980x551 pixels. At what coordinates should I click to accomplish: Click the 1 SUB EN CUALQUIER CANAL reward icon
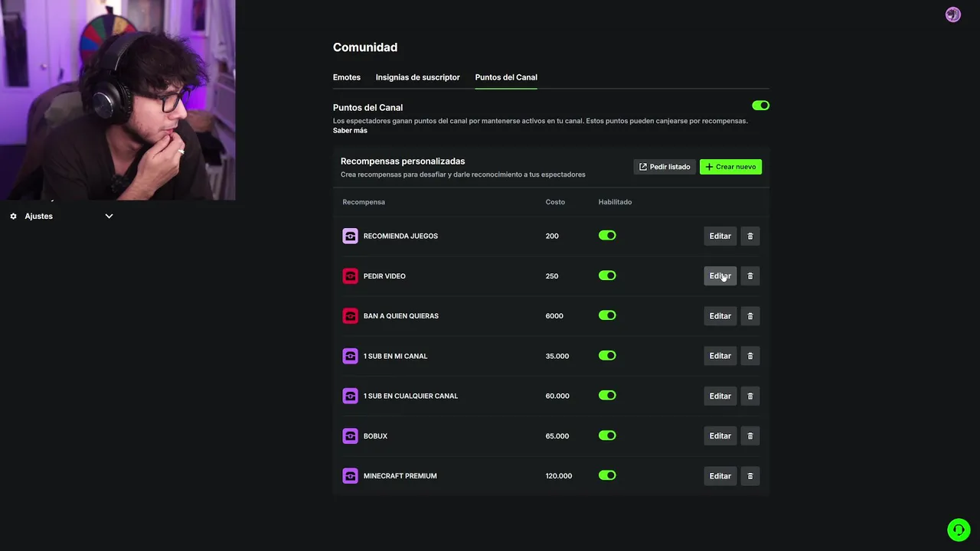350,396
